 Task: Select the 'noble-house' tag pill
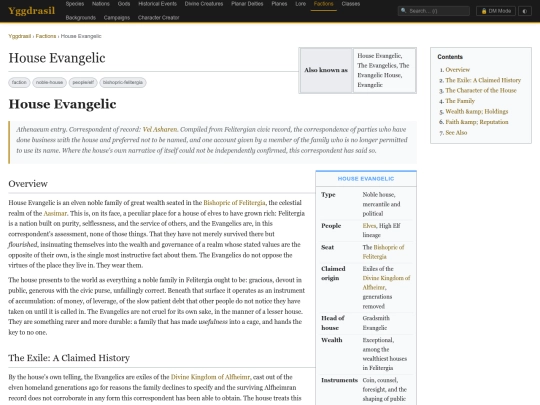[50, 82]
